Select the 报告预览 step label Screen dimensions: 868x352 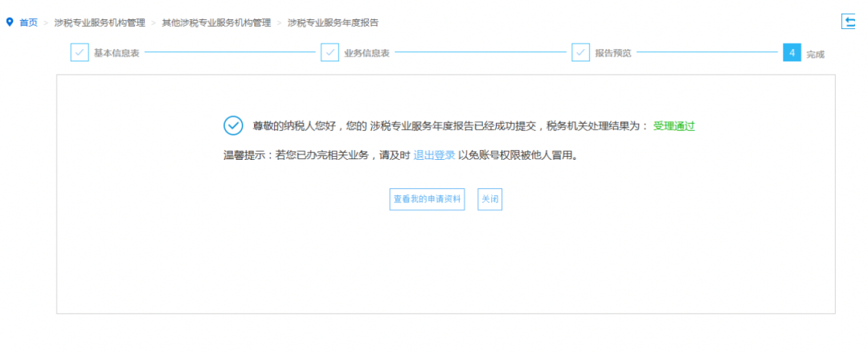click(x=612, y=53)
